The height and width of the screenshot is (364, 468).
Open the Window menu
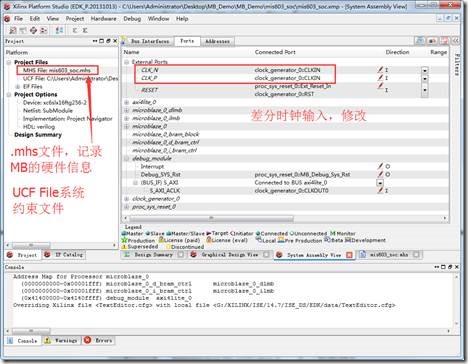(x=159, y=19)
